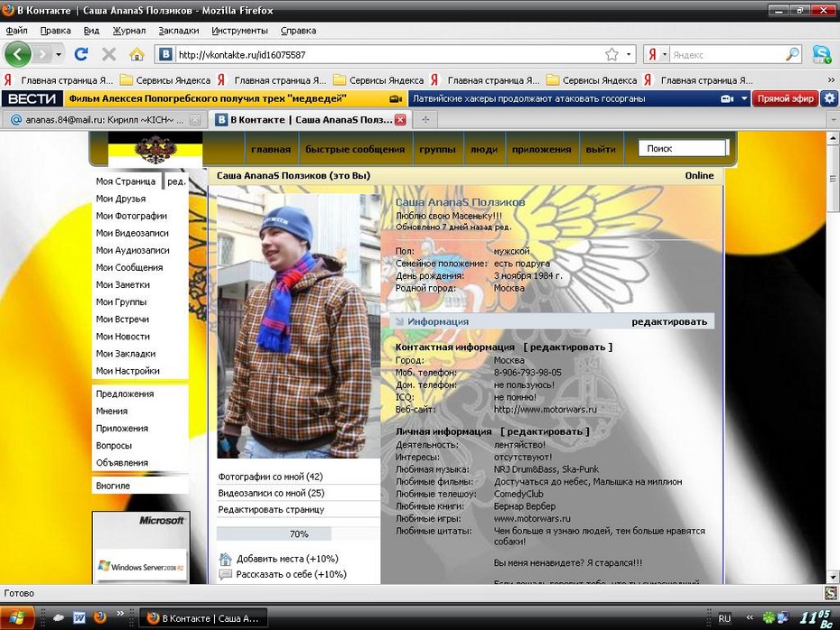Collapse the Информация section arrow

pos(399,321)
